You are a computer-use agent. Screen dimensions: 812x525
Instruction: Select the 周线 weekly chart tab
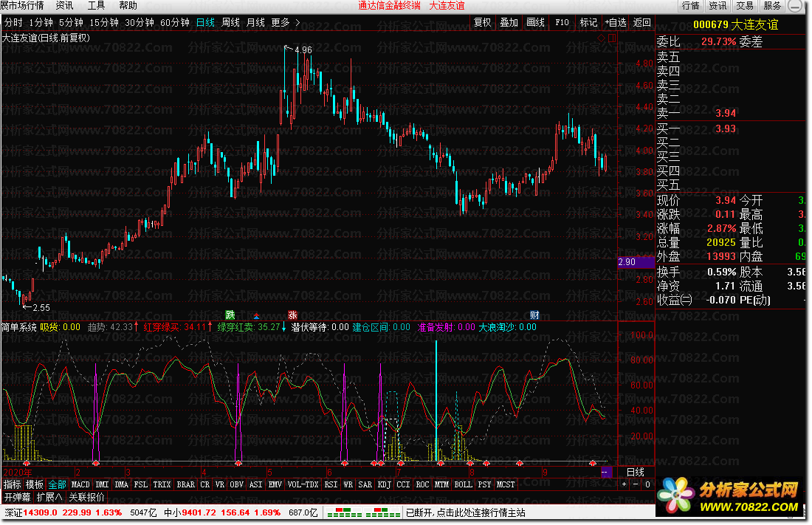pos(230,22)
